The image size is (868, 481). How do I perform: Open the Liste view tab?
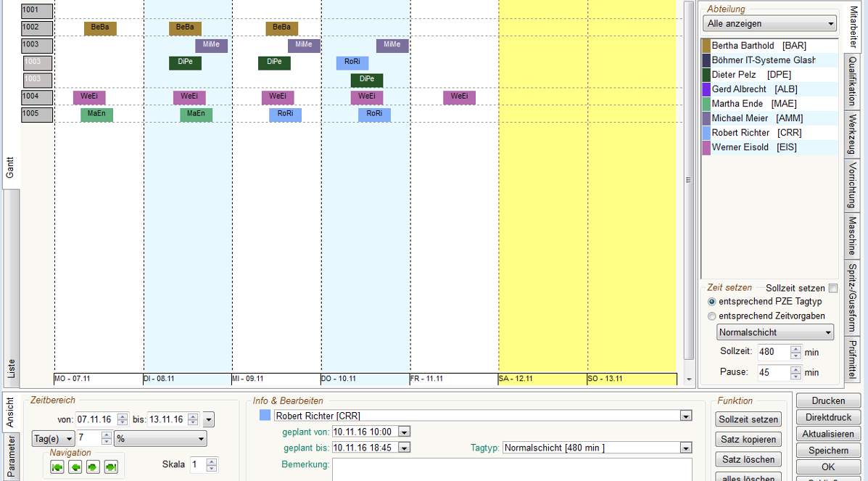10,368
